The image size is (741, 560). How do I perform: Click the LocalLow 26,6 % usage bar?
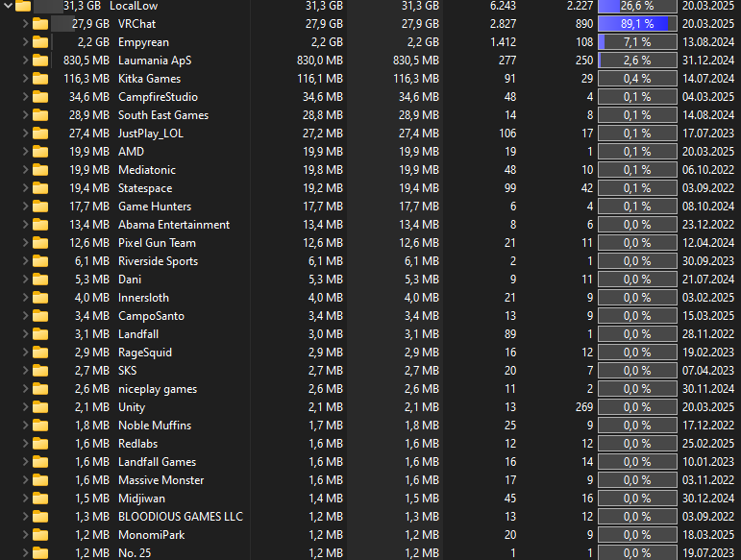[x=637, y=6]
